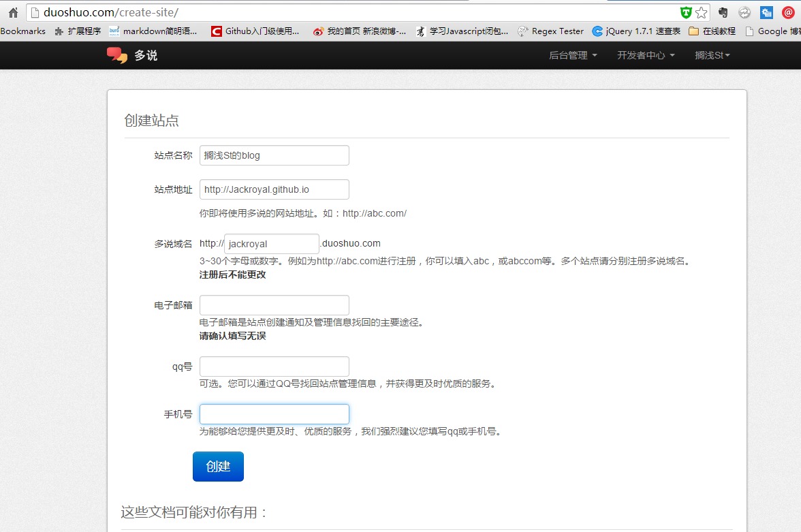Screen dimensions: 801x532
Task: Expand the 后台管理 dropdown menu
Action: 573,55
